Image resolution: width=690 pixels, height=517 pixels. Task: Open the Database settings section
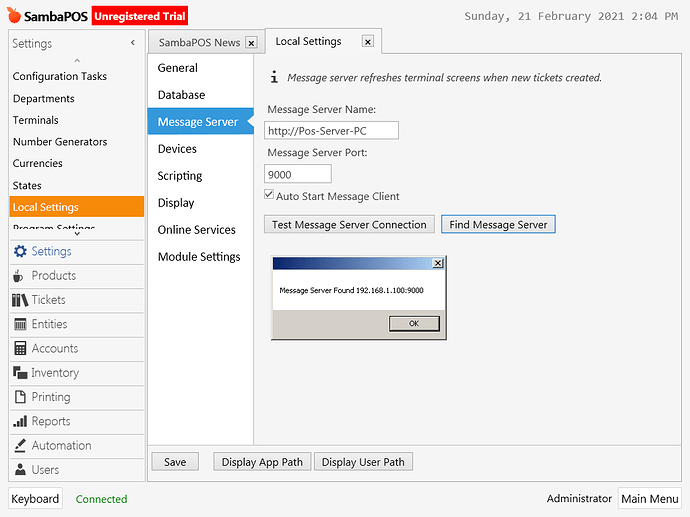point(201,95)
